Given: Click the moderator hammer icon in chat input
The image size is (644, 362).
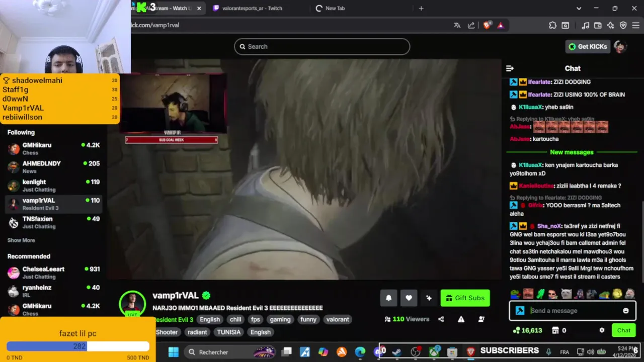Looking at the screenshot, I should pos(520,311).
